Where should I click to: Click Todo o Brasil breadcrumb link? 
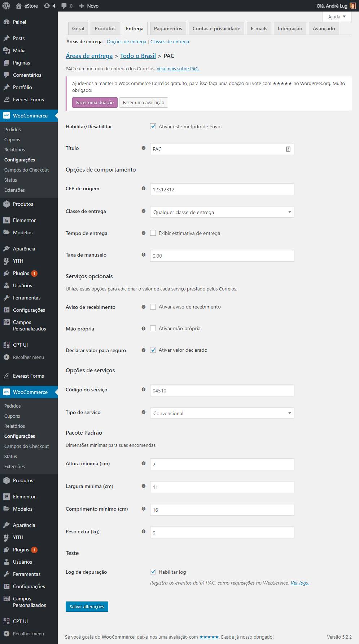point(138,56)
